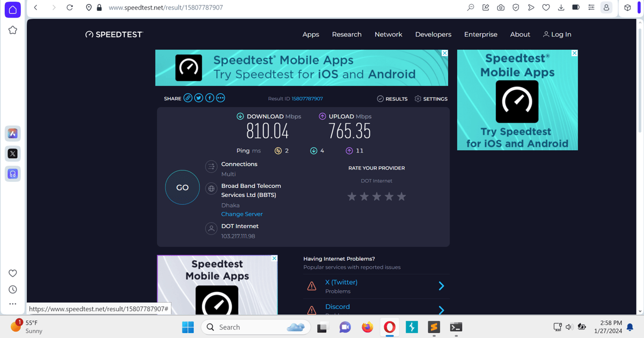644x338 pixels.
Task: Open Result ID 15807787907 link
Action: pos(308,99)
